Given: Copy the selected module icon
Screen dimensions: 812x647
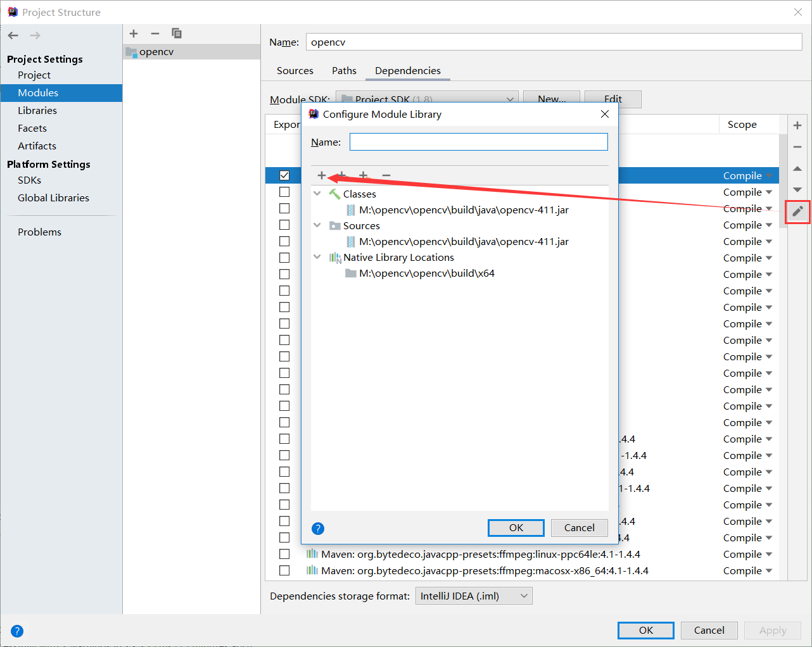Looking at the screenshot, I should coord(177,34).
